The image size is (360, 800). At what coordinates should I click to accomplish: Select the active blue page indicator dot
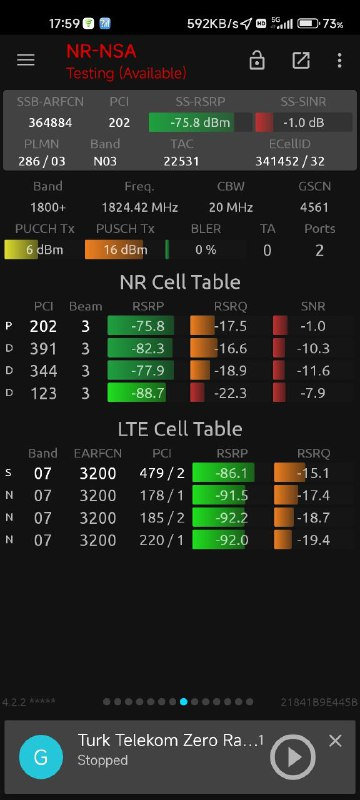(184, 702)
